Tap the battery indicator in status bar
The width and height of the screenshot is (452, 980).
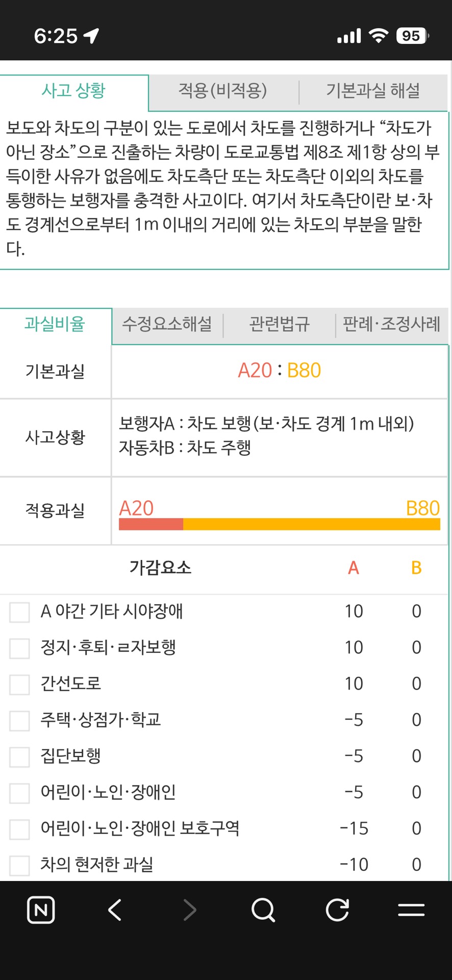pyautogui.click(x=412, y=36)
